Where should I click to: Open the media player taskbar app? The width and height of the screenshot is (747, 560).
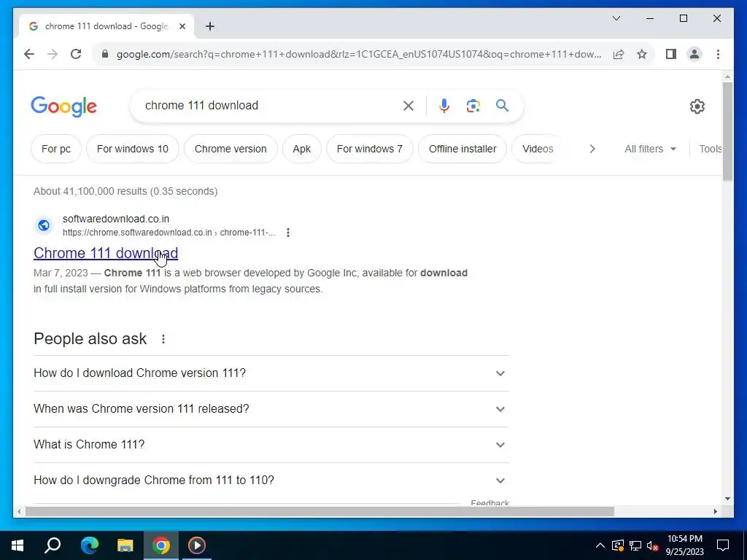(197, 545)
